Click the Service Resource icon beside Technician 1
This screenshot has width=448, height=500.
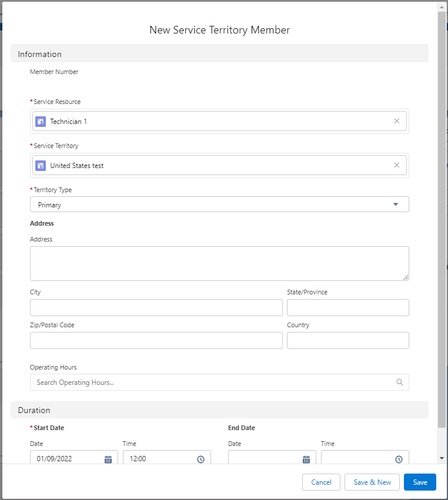pos(41,122)
